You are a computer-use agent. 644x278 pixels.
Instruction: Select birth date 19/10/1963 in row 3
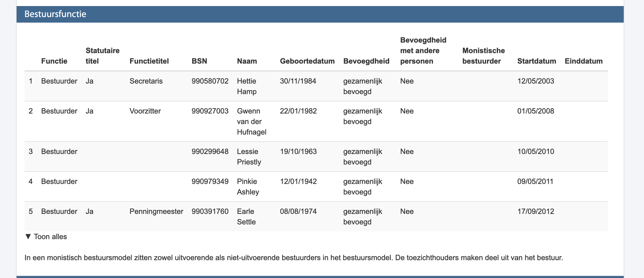[298, 151]
